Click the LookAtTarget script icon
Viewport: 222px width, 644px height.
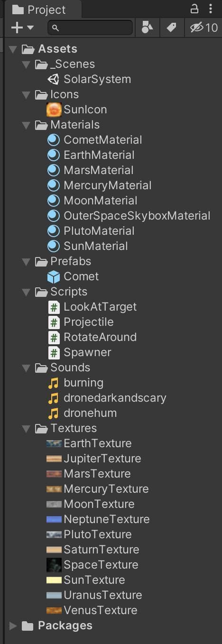tap(54, 307)
